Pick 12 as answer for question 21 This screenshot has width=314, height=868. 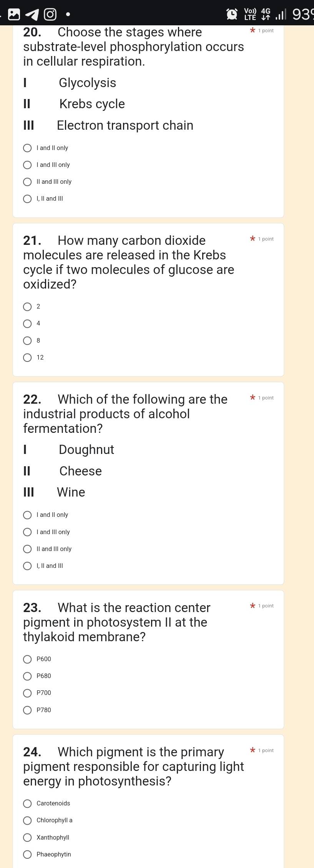[28, 358]
